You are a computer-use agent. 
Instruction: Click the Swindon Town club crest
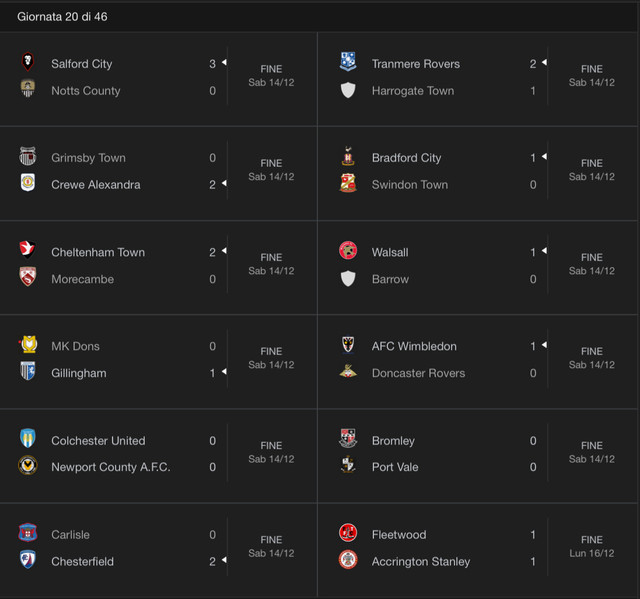point(348,183)
